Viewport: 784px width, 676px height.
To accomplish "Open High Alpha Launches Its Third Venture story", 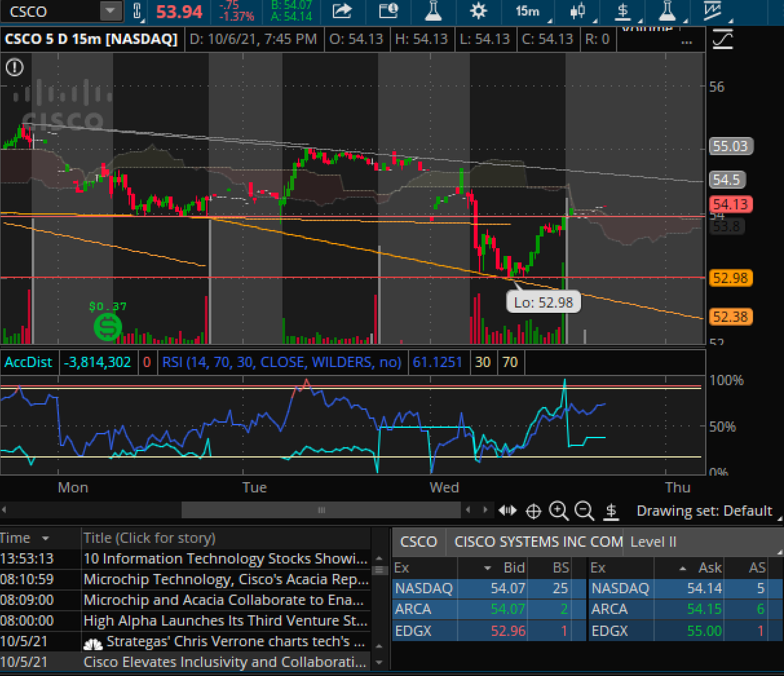I will coord(226,620).
